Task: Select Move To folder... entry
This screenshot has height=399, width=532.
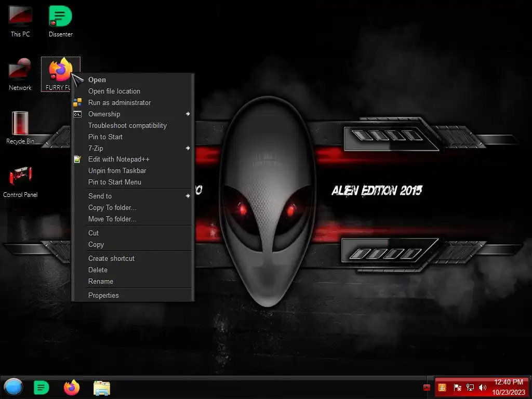Action: tap(133, 219)
